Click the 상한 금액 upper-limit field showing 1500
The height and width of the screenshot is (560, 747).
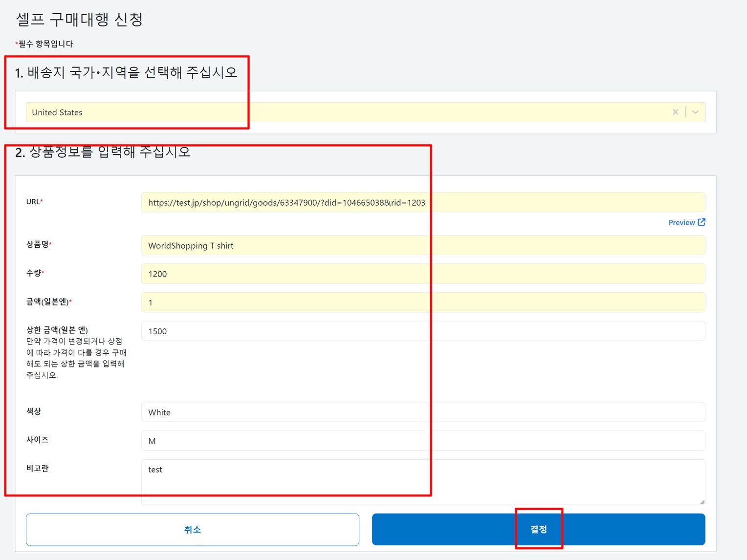pos(342,331)
